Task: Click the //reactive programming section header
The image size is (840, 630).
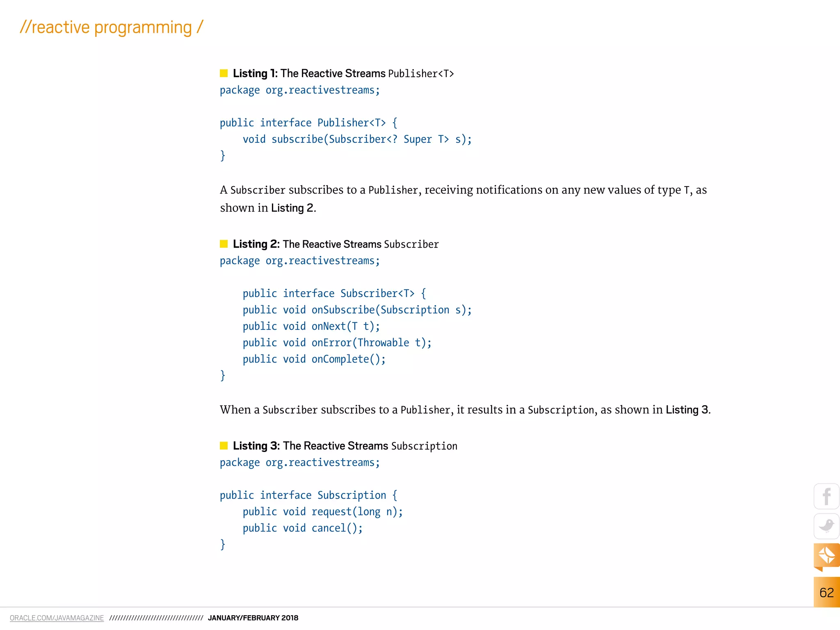Action: click(x=112, y=27)
